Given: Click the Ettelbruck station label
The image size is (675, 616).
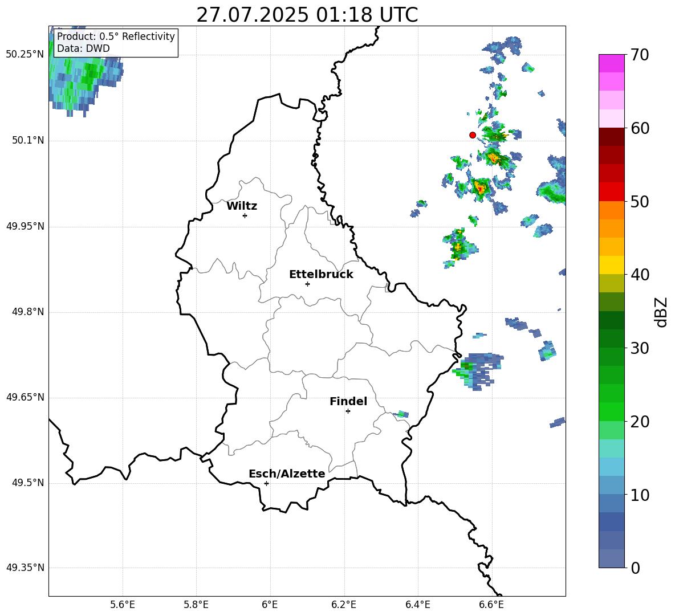Looking at the screenshot, I should click(321, 275).
